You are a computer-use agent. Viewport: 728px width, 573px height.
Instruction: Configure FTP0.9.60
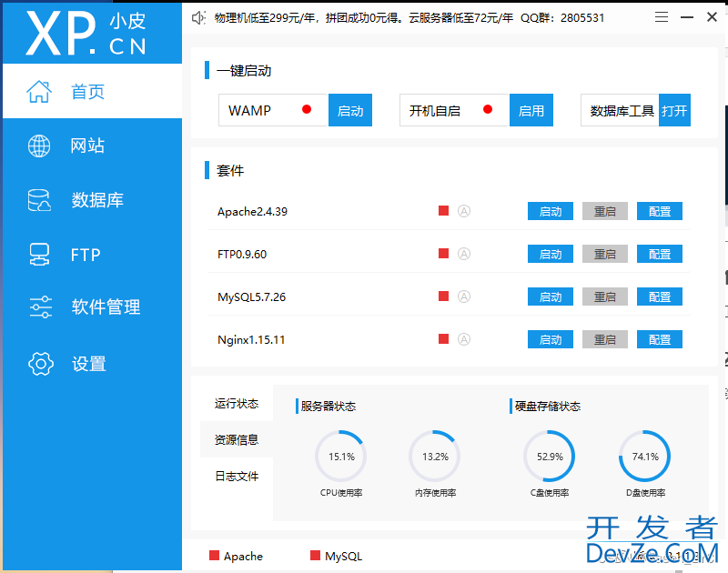pyautogui.click(x=659, y=254)
